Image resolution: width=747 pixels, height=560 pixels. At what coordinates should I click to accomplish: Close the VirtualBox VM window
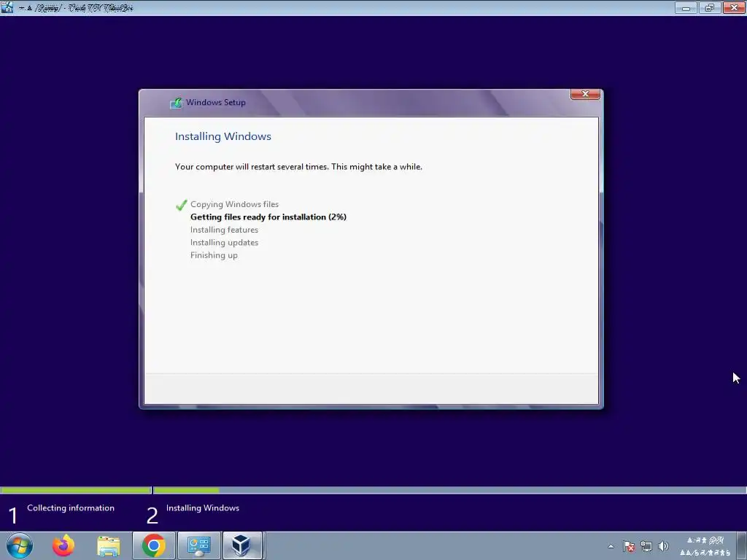point(734,7)
